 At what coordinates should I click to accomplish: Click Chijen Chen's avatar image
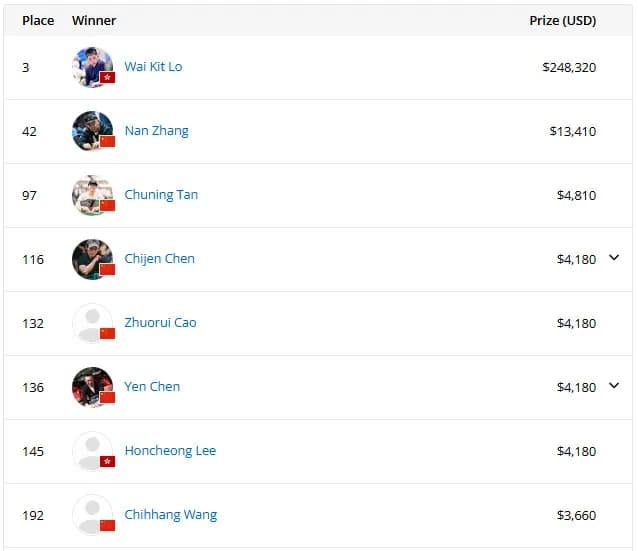[92, 259]
